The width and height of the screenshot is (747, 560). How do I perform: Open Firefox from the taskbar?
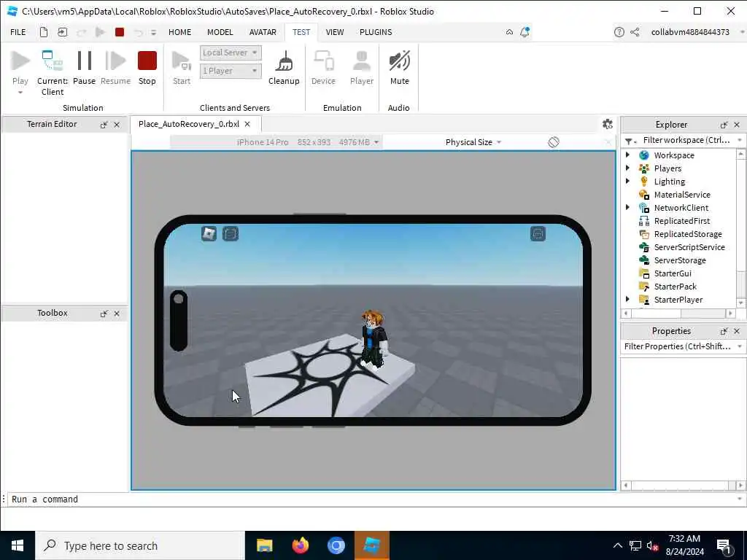300,545
